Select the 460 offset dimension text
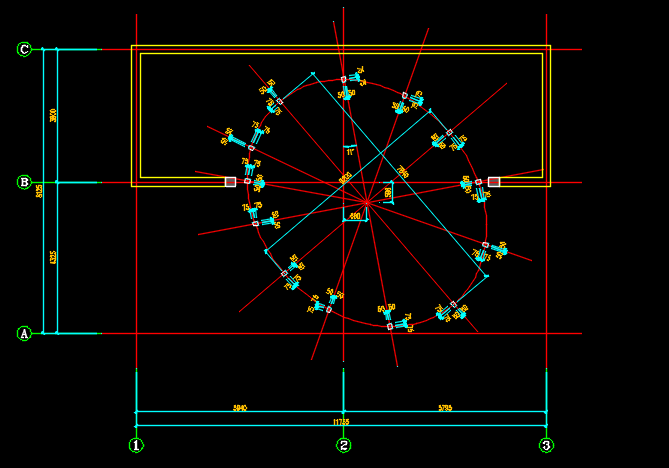 [x=354, y=216]
